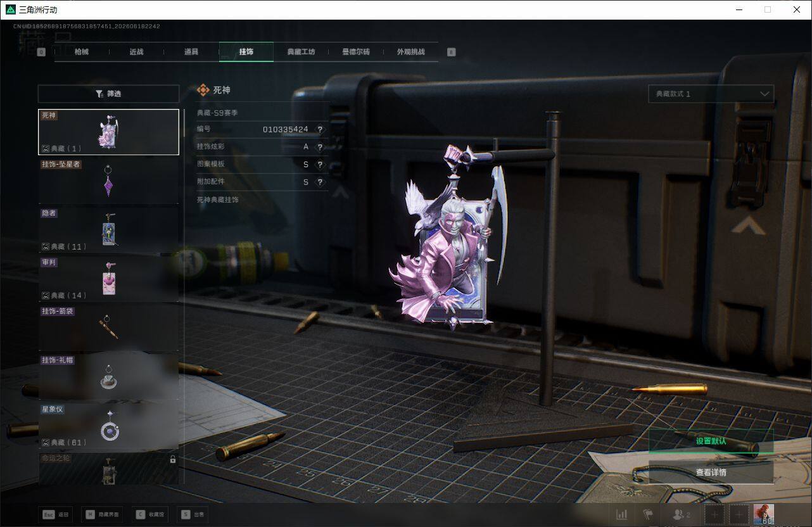Viewport: 812px width, 527px height.
Task: Expand the 典藏款式 1 dropdown
Action: click(x=711, y=94)
